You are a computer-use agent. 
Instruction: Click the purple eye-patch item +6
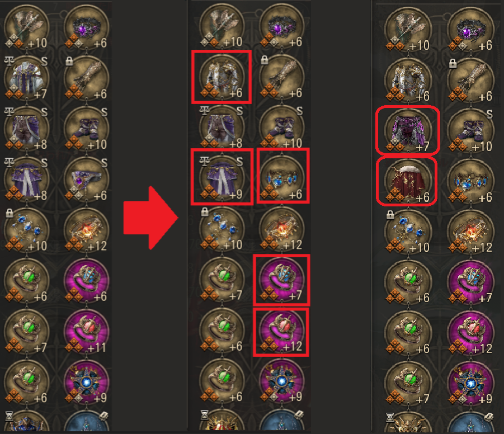(86, 180)
